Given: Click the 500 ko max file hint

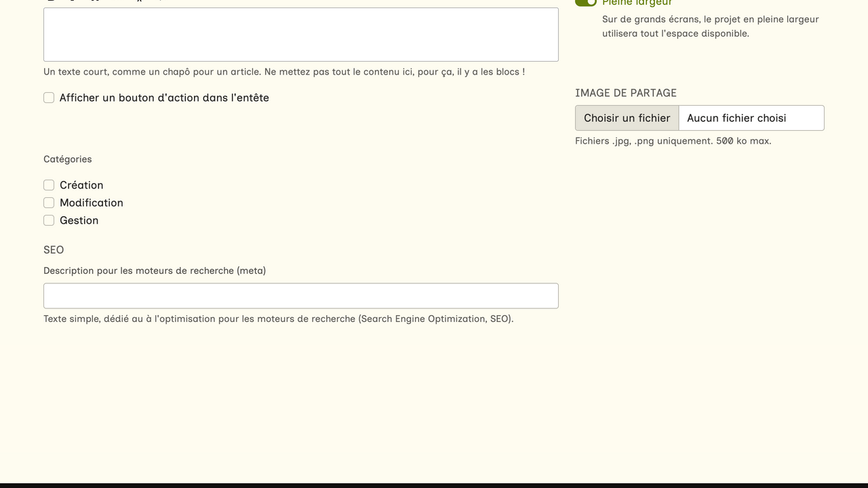Looking at the screenshot, I should click(673, 141).
